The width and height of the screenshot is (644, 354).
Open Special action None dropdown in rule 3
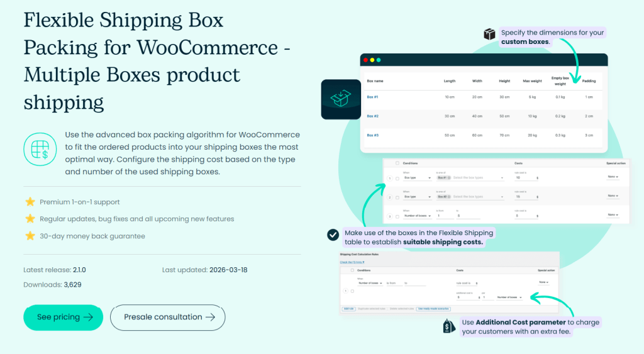613,215
